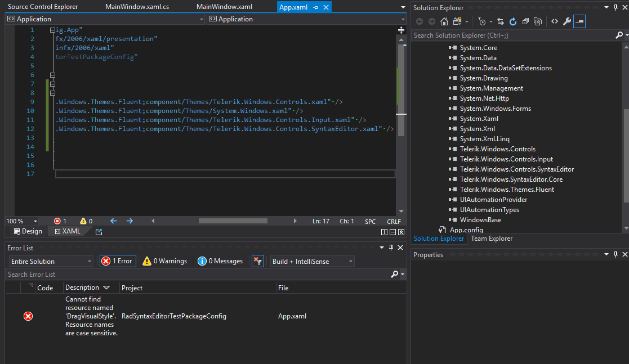Click the Home icon in Solution Explorer

tap(444, 21)
